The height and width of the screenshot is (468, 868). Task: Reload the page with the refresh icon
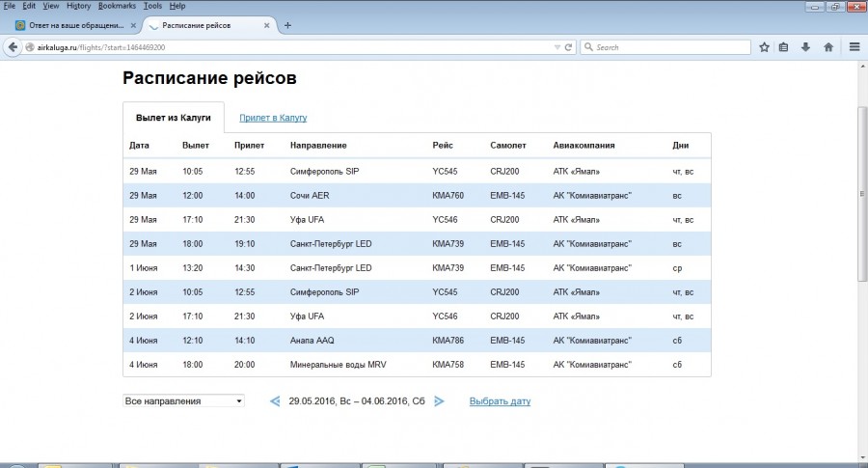(x=569, y=46)
